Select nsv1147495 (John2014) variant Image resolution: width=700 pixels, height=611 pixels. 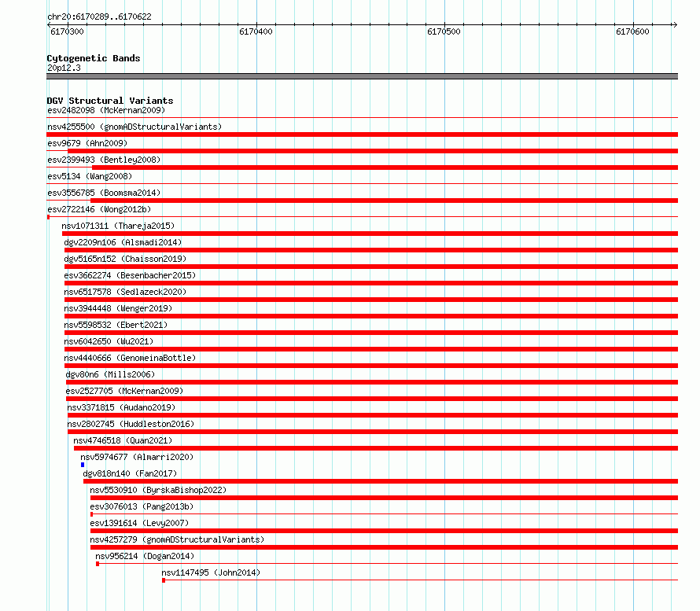point(211,572)
